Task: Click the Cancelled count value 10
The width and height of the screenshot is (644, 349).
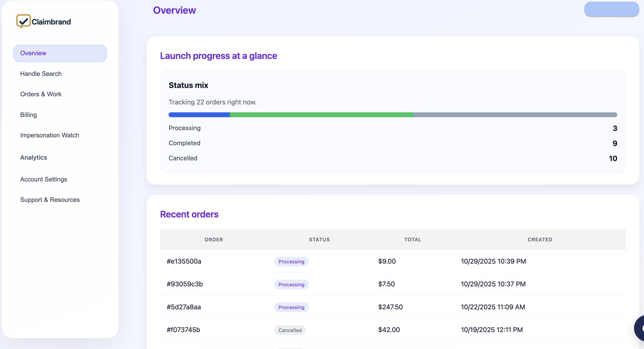Action: pyautogui.click(x=613, y=158)
